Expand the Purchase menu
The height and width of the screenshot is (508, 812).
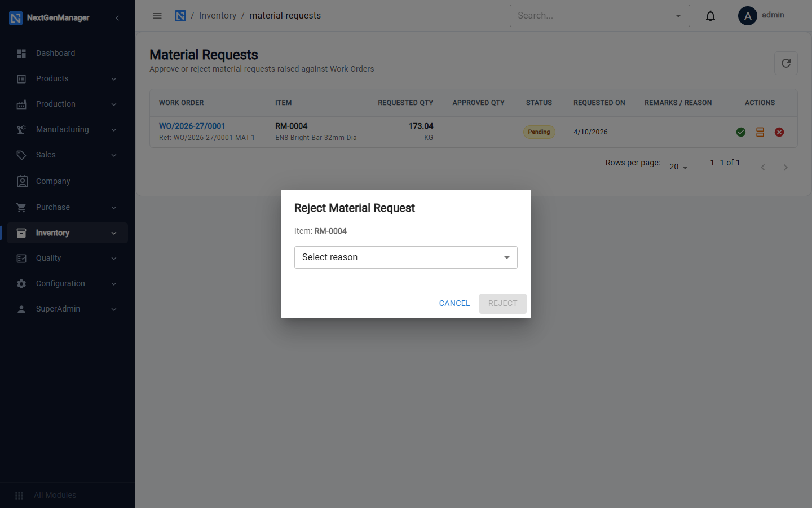click(x=67, y=207)
